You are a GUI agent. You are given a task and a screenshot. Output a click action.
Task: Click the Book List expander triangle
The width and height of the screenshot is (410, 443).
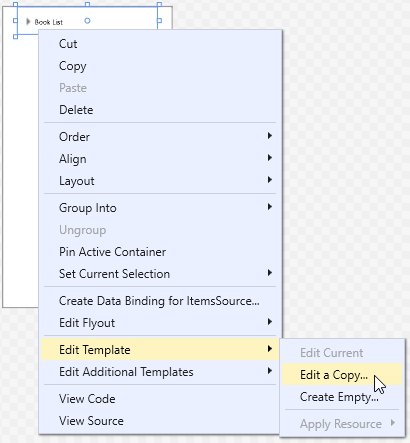point(28,22)
